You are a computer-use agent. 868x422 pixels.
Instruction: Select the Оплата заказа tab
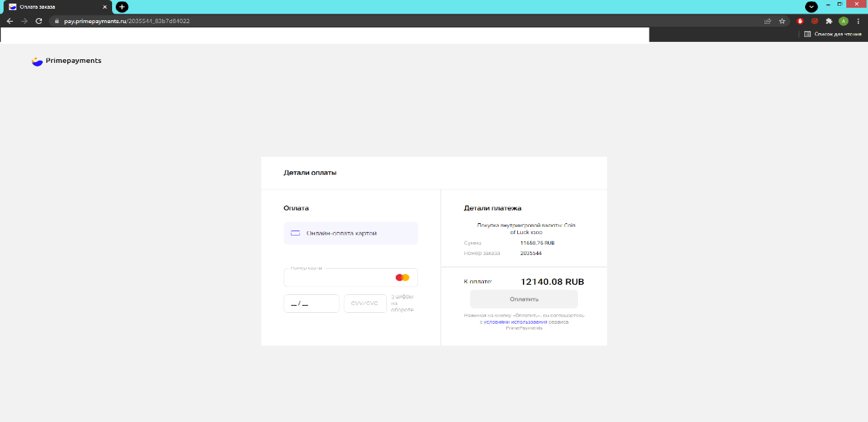coord(51,7)
